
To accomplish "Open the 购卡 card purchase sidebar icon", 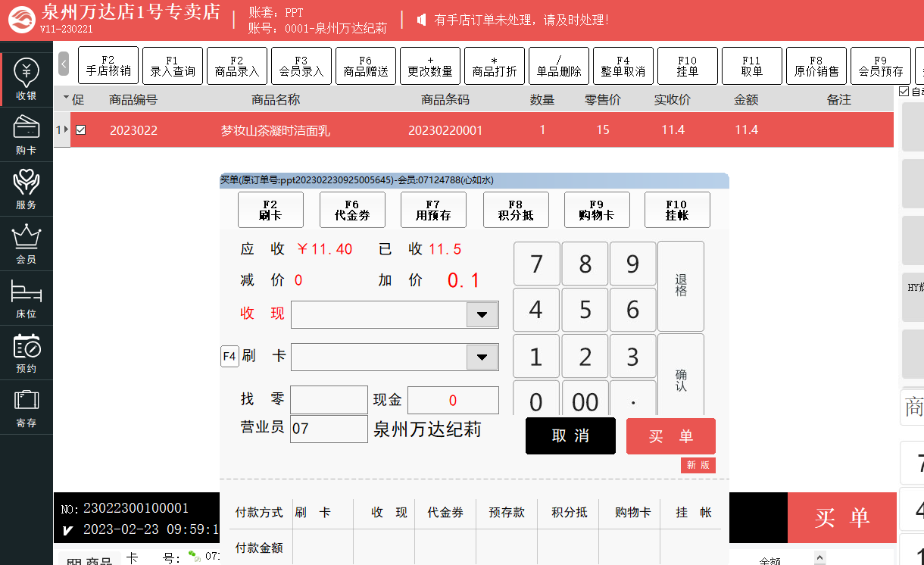I will (x=27, y=135).
